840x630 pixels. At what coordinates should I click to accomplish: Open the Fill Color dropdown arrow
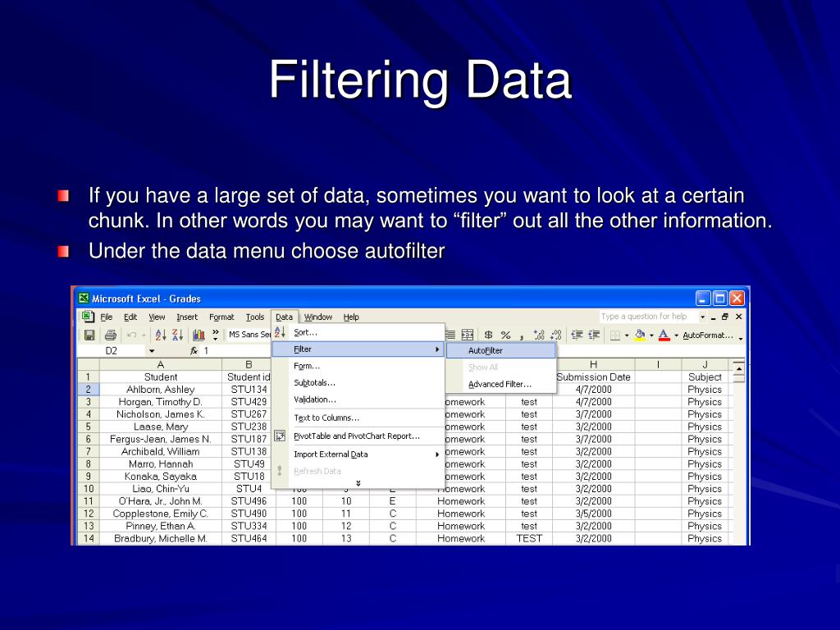coord(651,336)
